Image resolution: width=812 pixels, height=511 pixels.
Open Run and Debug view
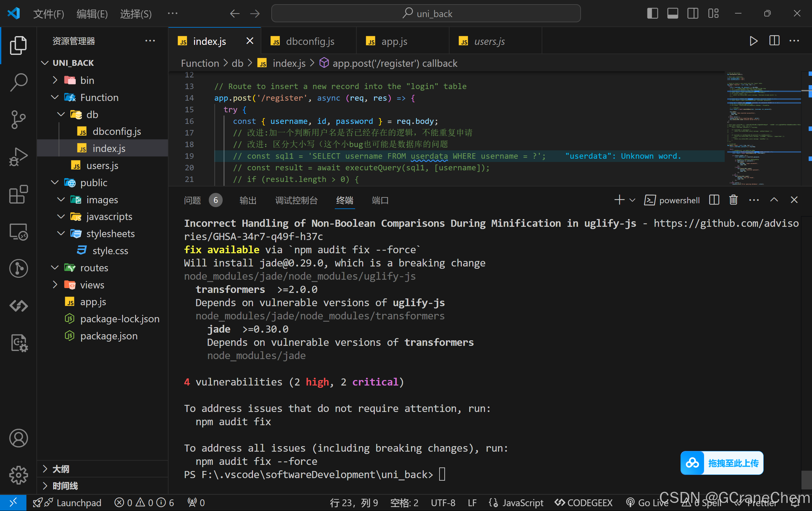[18, 156]
